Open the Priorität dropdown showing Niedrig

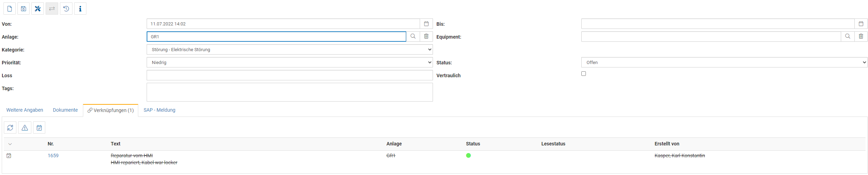point(289,63)
